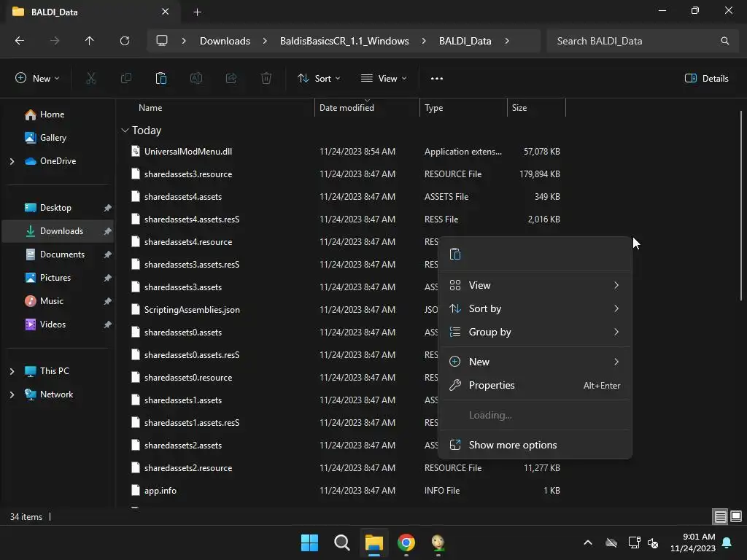Unpin Pictures from Quick access
747x560 pixels.
(x=108, y=278)
